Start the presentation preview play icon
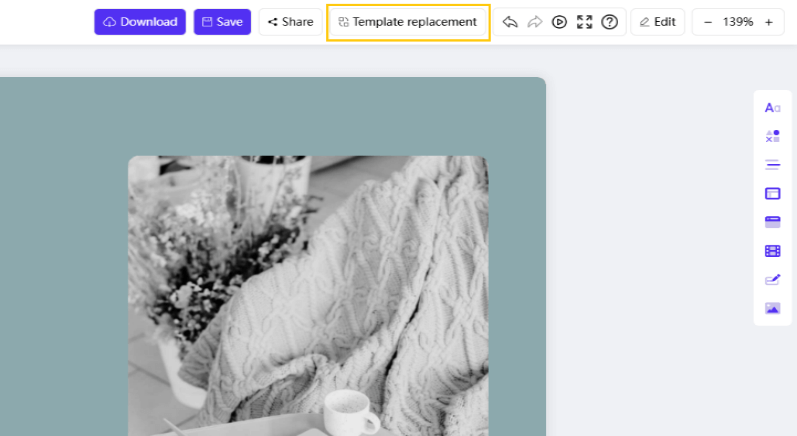The image size is (797, 436). [560, 22]
